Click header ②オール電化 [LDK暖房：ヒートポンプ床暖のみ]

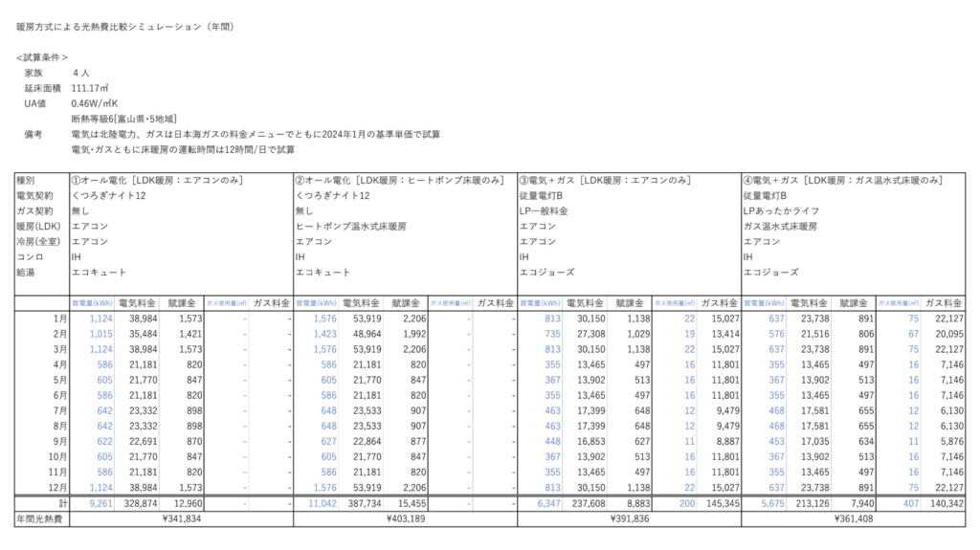pos(399,181)
